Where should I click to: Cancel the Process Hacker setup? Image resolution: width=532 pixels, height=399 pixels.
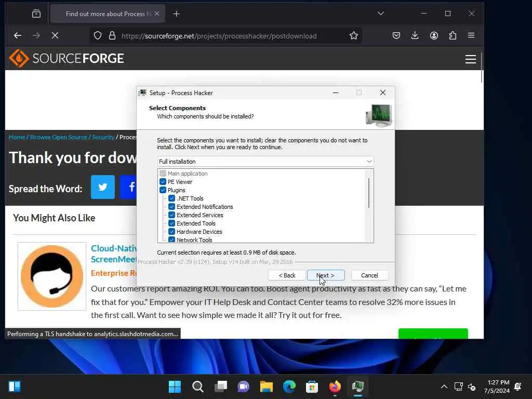click(x=369, y=275)
